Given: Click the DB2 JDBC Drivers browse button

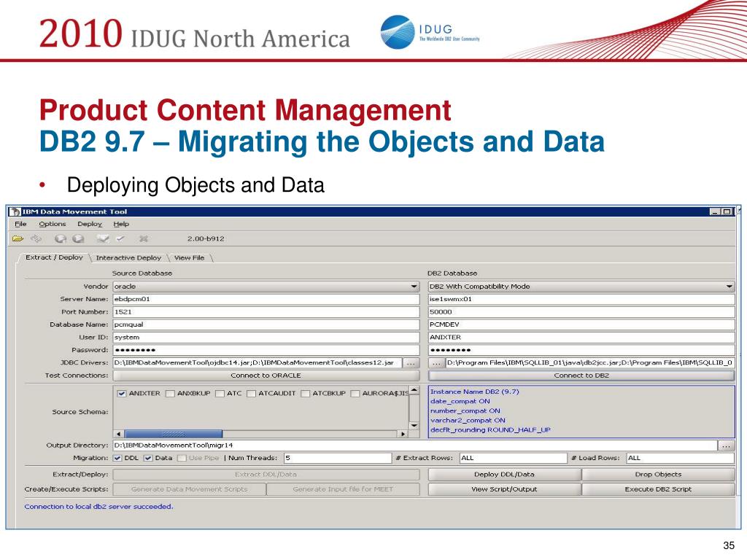Looking at the screenshot, I should pos(436,363).
